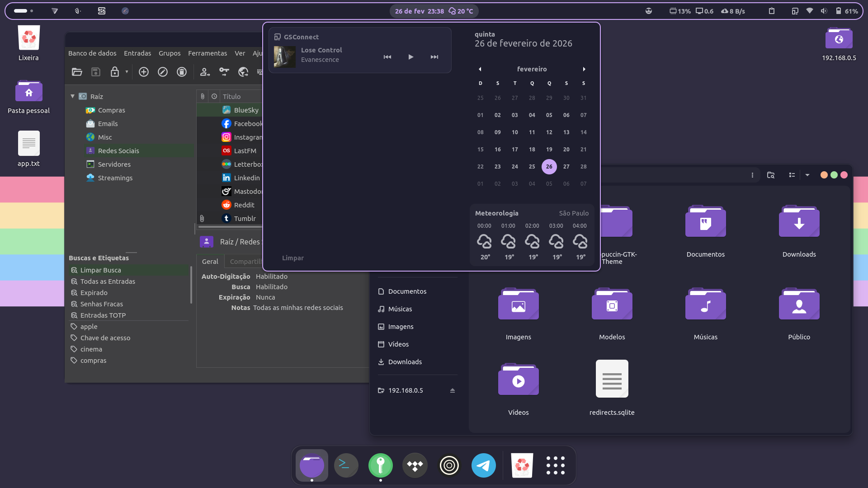Click Limpar to clear notifications
The image size is (868, 488).
point(292,258)
